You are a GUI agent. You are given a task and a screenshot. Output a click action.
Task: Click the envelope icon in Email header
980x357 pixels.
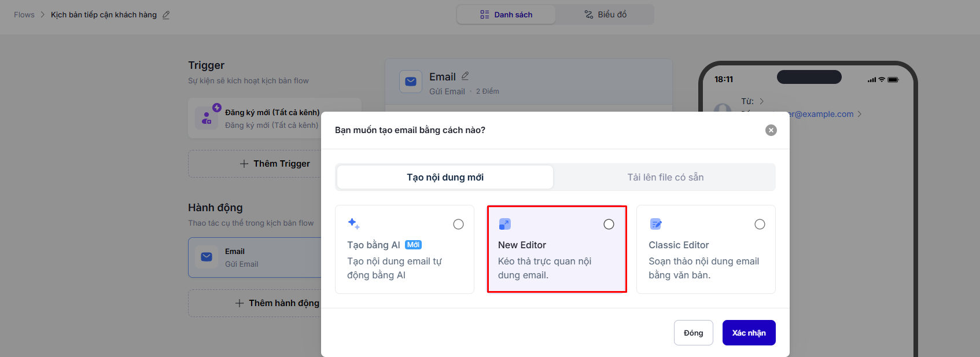pos(411,82)
